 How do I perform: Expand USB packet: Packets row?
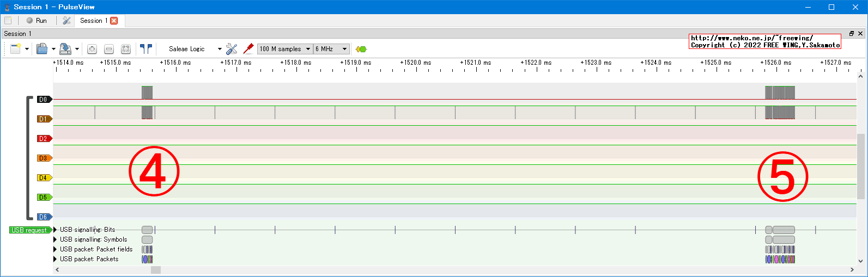55,259
